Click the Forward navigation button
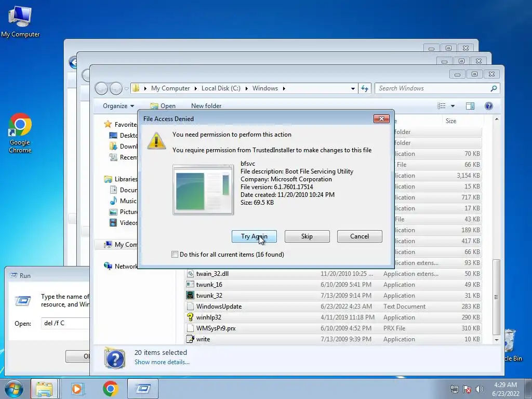The width and height of the screenshot is (532, 399). point(116,88)
